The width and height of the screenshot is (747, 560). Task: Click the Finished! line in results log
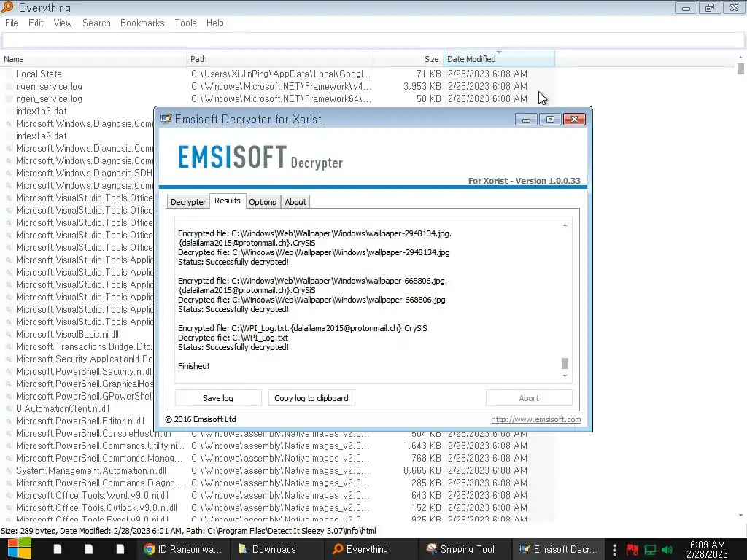(x=193, y=366)
